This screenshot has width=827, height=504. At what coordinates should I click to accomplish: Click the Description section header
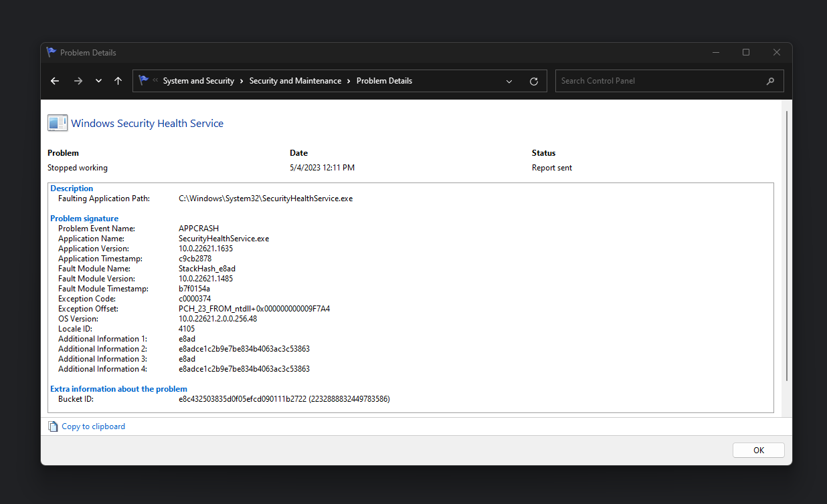[x=72, y=188]
